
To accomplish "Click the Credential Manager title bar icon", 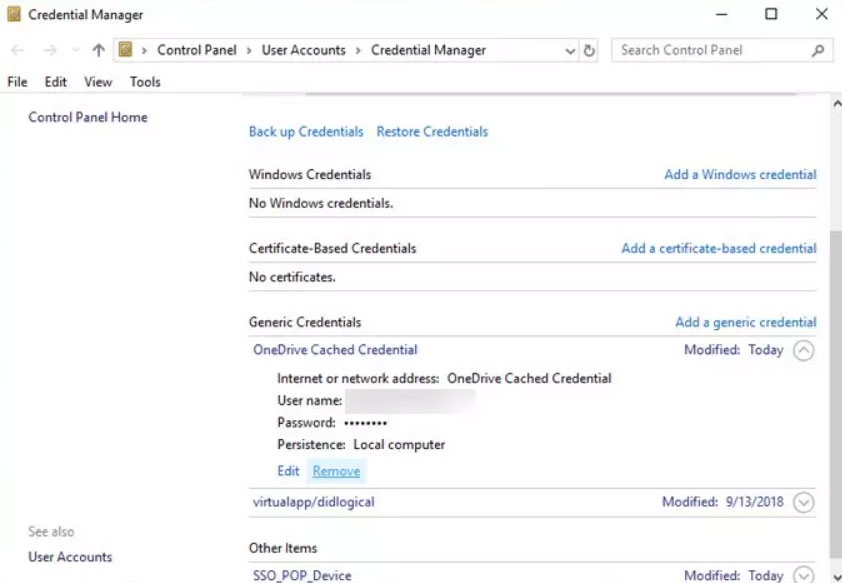I will tap(13, 14).
